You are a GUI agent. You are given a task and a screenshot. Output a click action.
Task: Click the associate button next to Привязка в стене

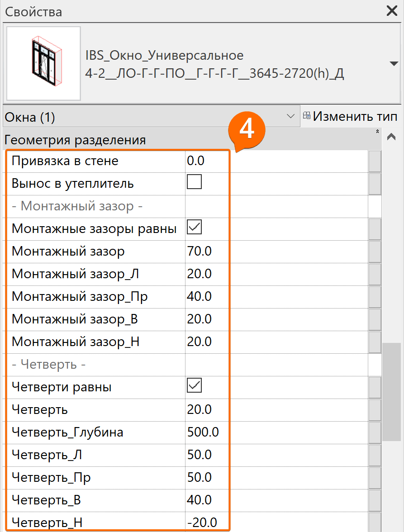pyautogui.click(x=375, y=161)
